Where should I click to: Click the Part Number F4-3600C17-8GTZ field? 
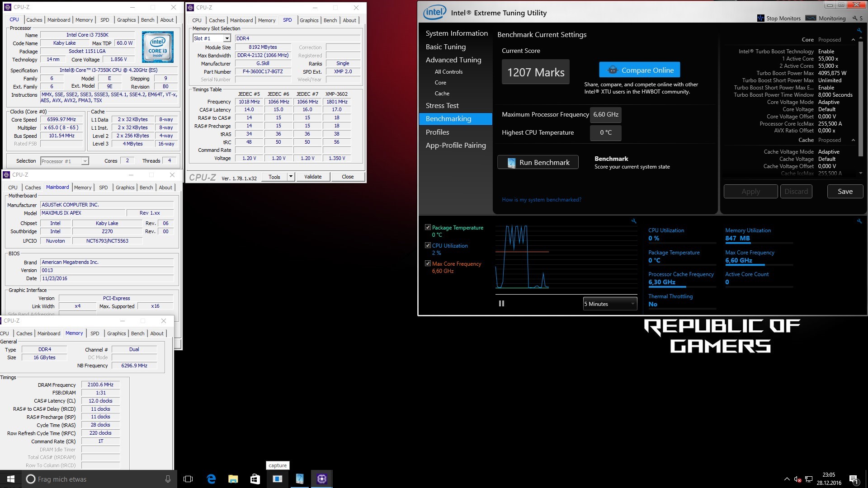(263, 72)
